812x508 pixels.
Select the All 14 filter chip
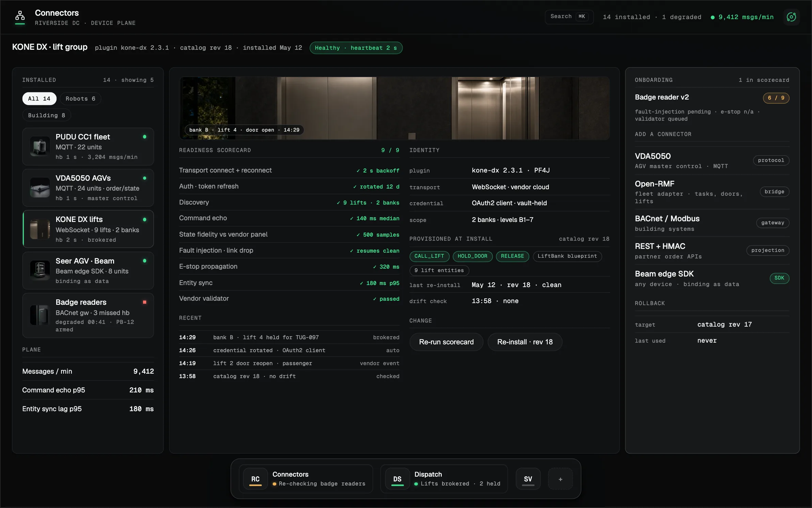[x=39, y=99]
